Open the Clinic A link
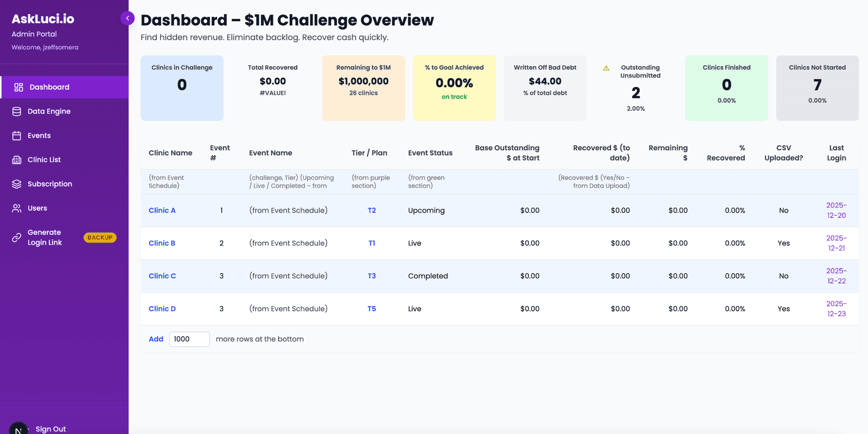Viewport: 868px width, 434px height. point(162,210)
